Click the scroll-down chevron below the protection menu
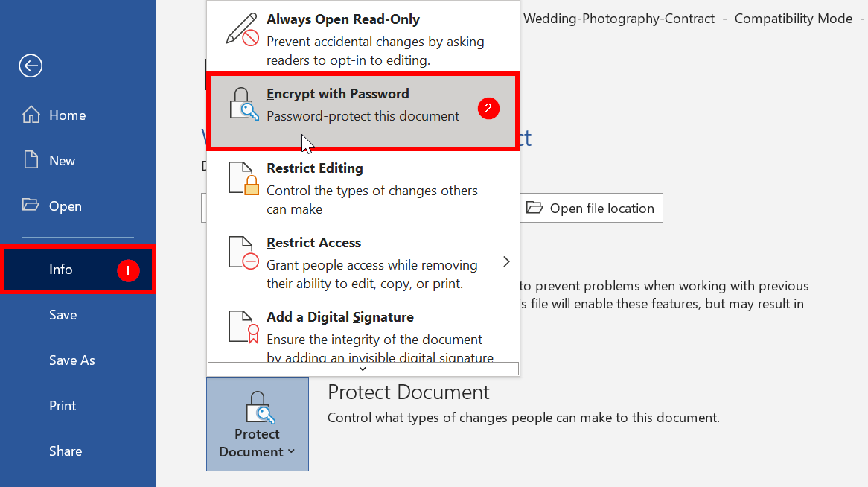Image resolution: width=868 pixels, height=487 pixels. pos(362,368)
